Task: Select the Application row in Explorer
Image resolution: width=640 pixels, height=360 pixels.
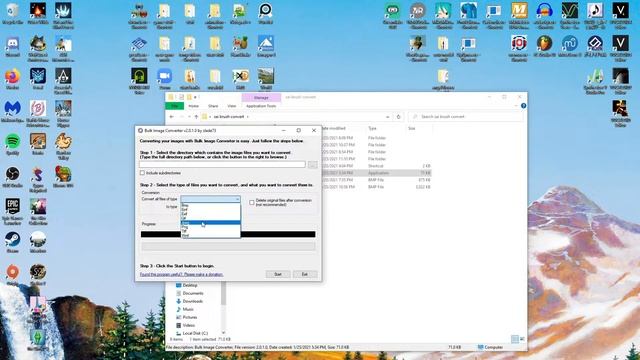Action: click(377, 173)
